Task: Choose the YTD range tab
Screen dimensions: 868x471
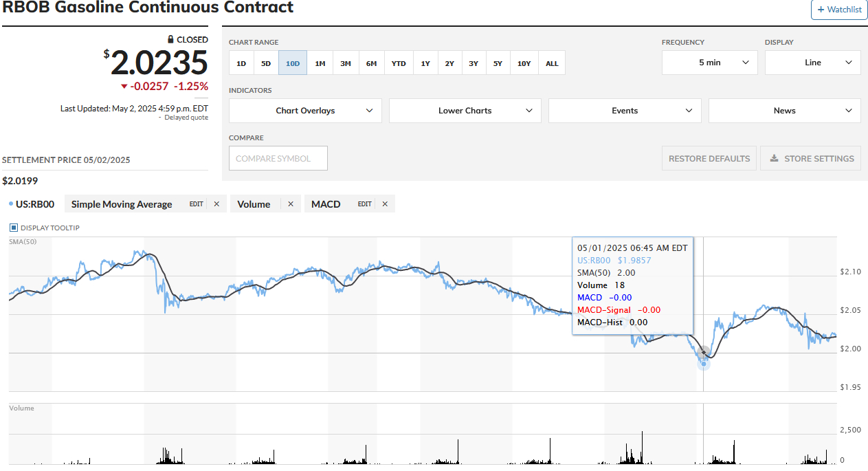Action: (399, 63)
